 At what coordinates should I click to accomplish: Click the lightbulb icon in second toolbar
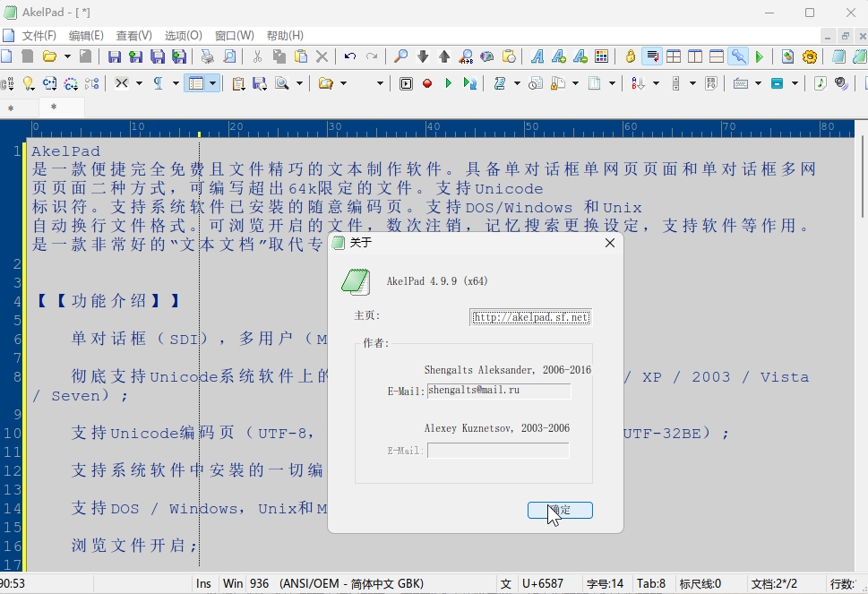28,83
